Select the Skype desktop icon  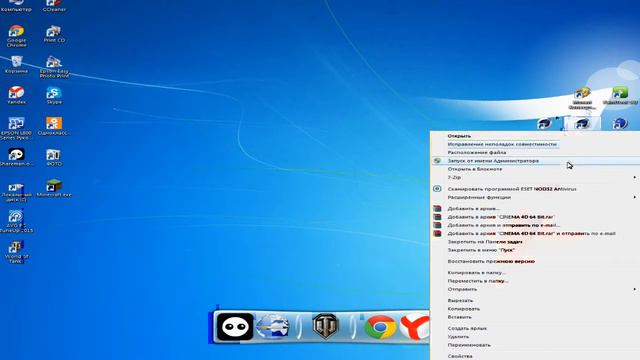54,96
